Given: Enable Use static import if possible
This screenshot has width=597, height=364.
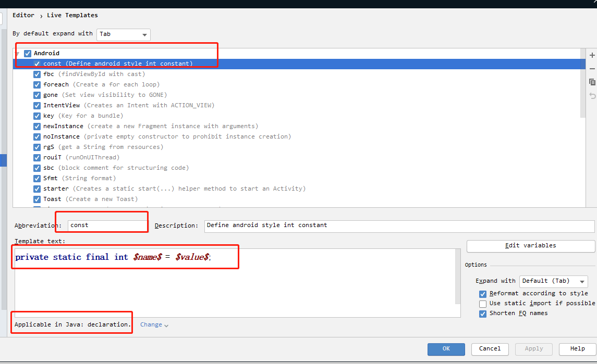Looking at the screenshot, I should (x=483, y=304).
